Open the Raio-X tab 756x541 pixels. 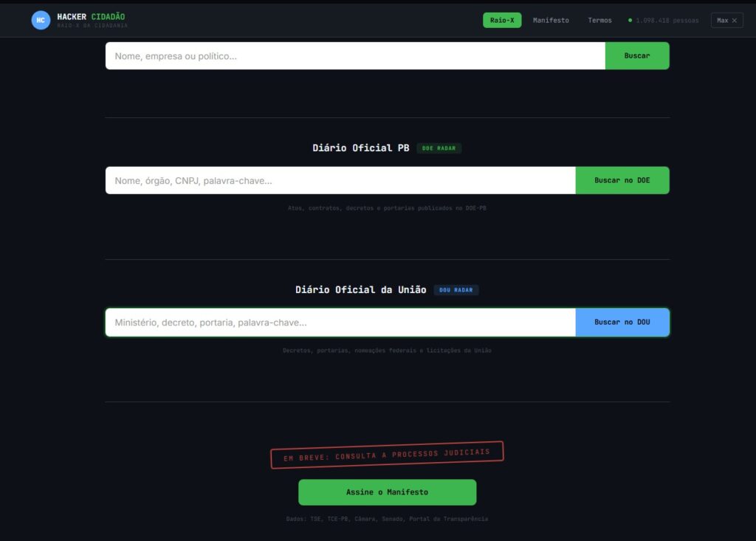[x=502, y=21]
